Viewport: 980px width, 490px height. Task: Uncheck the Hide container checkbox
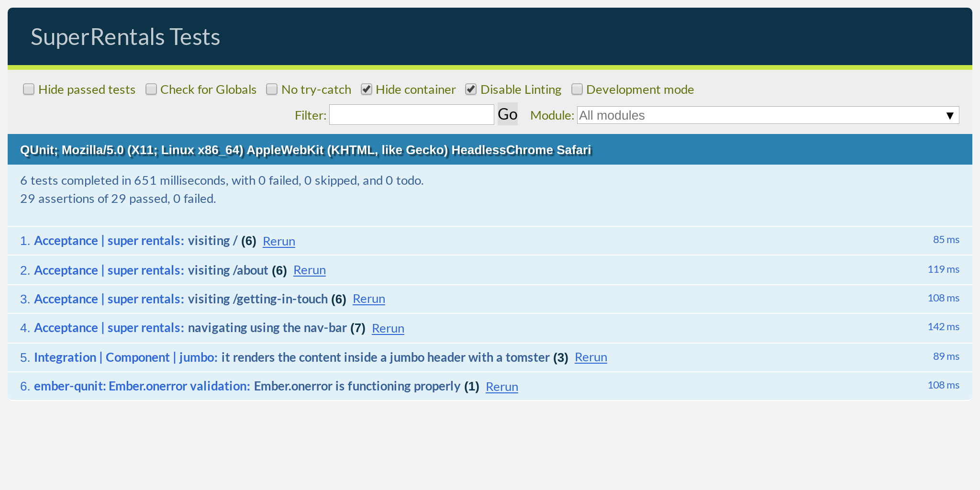tap(367, 89)
